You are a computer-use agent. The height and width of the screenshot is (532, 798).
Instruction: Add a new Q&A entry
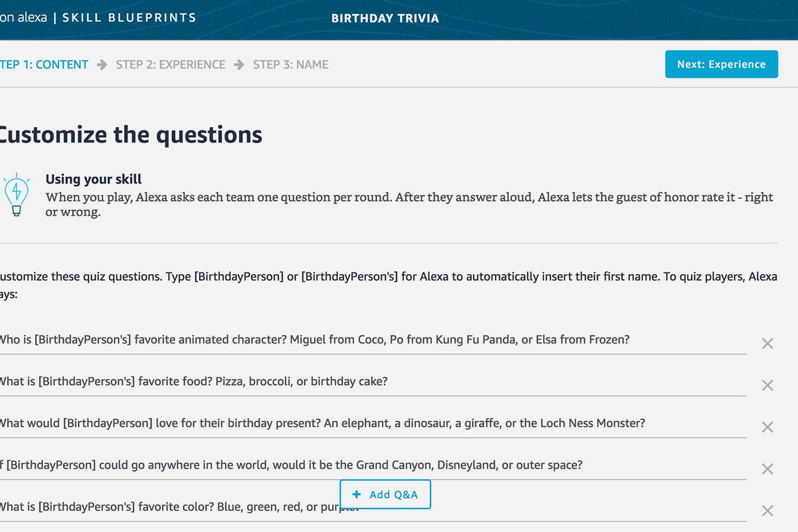coord(385,494)
